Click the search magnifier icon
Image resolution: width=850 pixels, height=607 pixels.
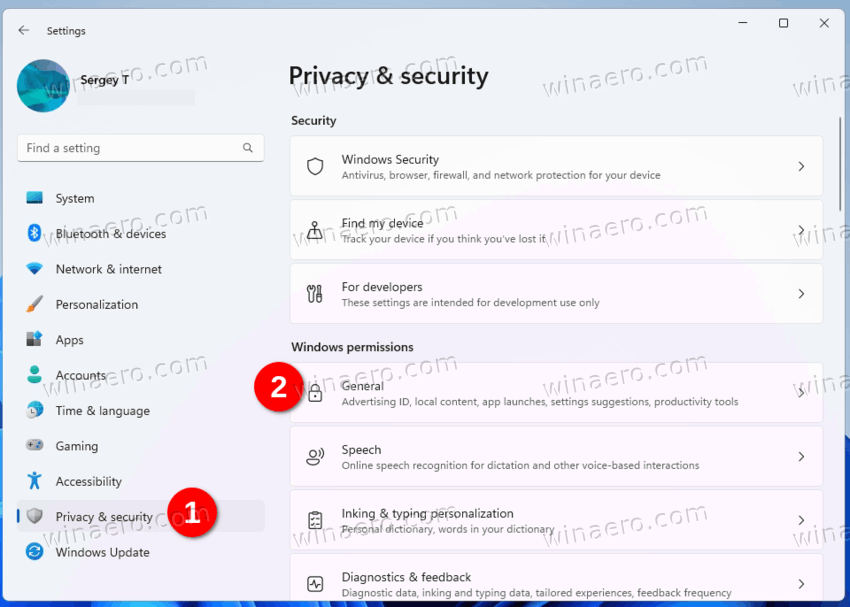click(x=248, y=147)
